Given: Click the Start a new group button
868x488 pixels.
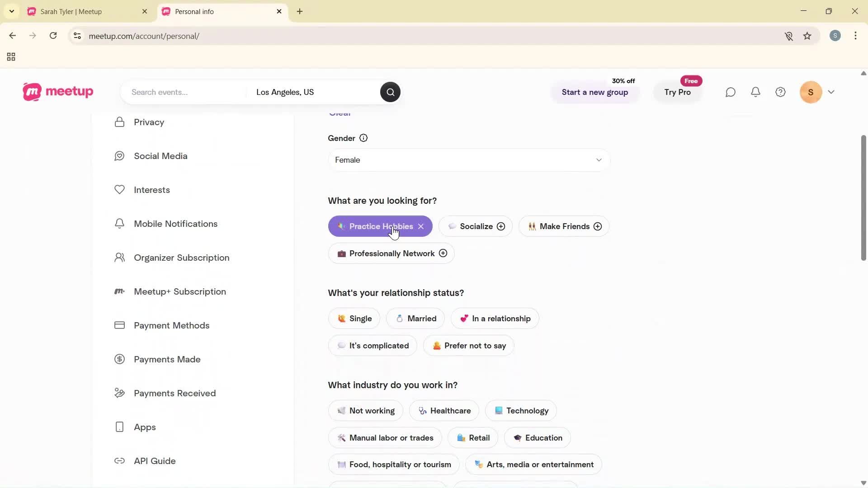Looking at the screenshot, I should pos(594,92).
